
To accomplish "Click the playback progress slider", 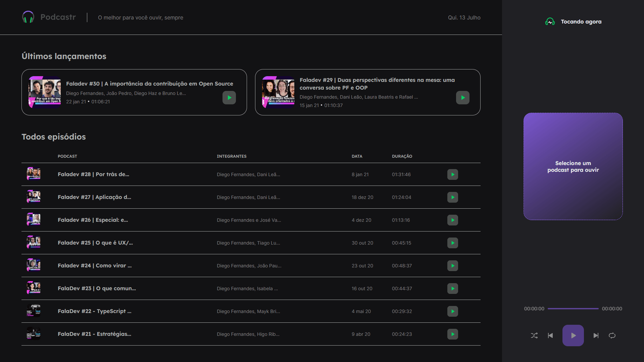I will [x=573, y=309].
